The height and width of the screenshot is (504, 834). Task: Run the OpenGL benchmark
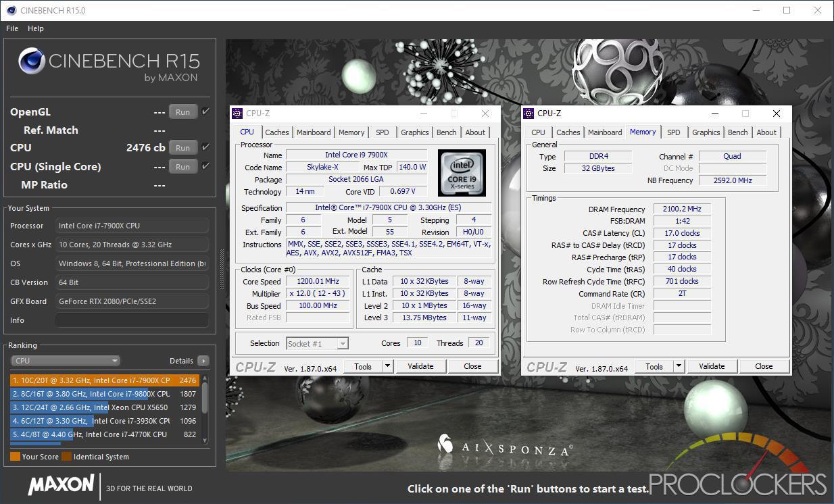pos(183,111)
